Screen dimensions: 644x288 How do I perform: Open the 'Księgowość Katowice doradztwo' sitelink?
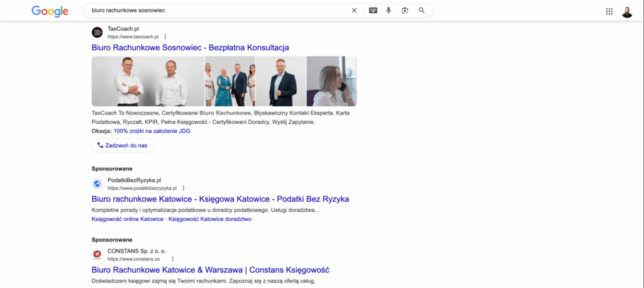210,219
